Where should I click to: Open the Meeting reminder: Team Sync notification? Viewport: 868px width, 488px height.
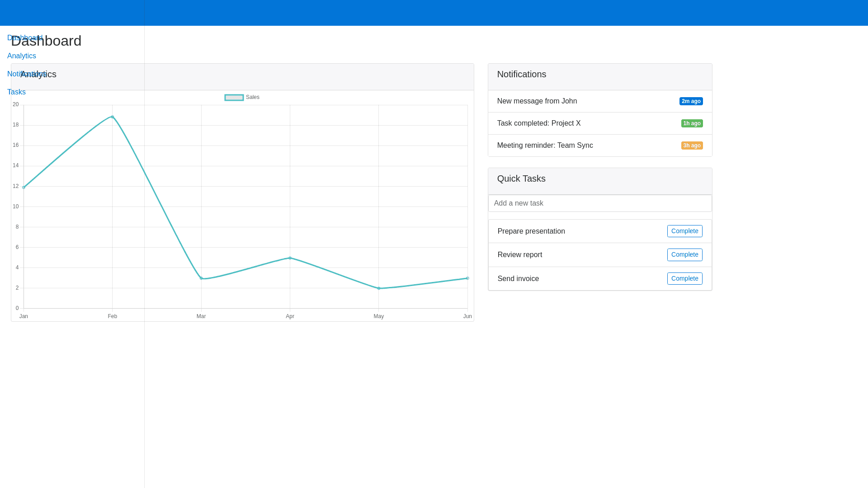[x=545, y=145]
